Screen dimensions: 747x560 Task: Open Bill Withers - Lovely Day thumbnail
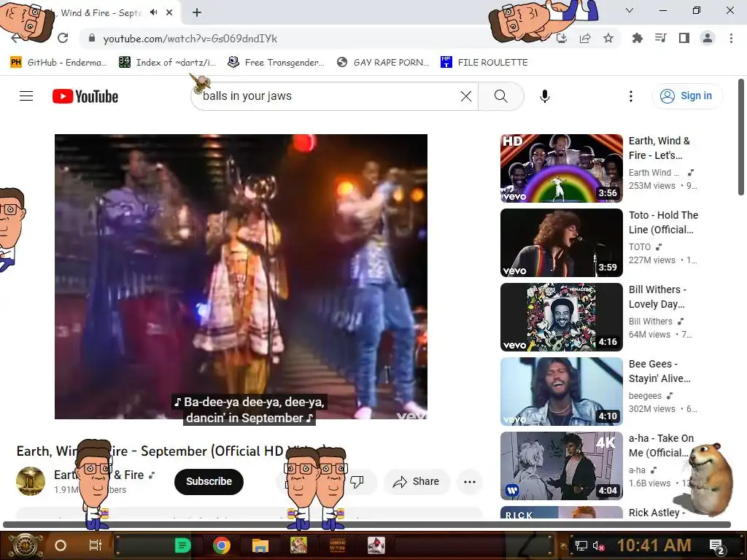561,316
